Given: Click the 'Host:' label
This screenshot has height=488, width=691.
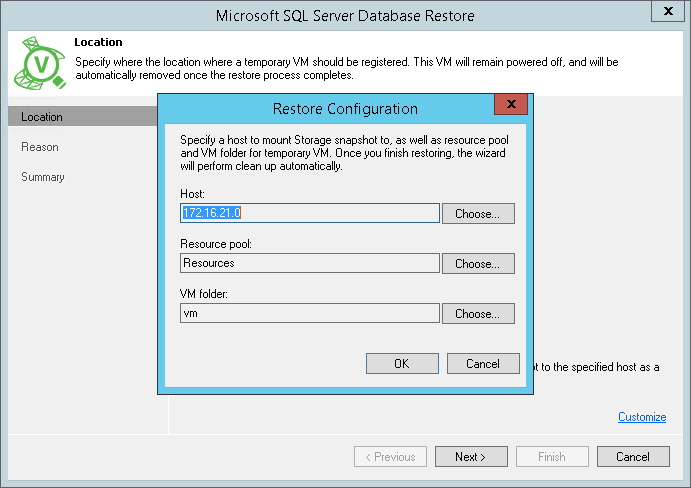Looking at the screenshot, I should pos(193,194).
